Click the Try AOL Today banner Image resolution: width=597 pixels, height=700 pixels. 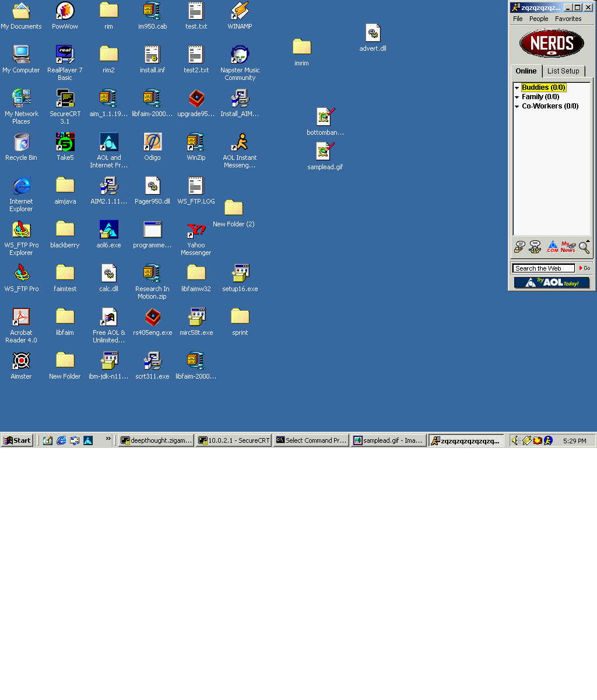(552, 283)
